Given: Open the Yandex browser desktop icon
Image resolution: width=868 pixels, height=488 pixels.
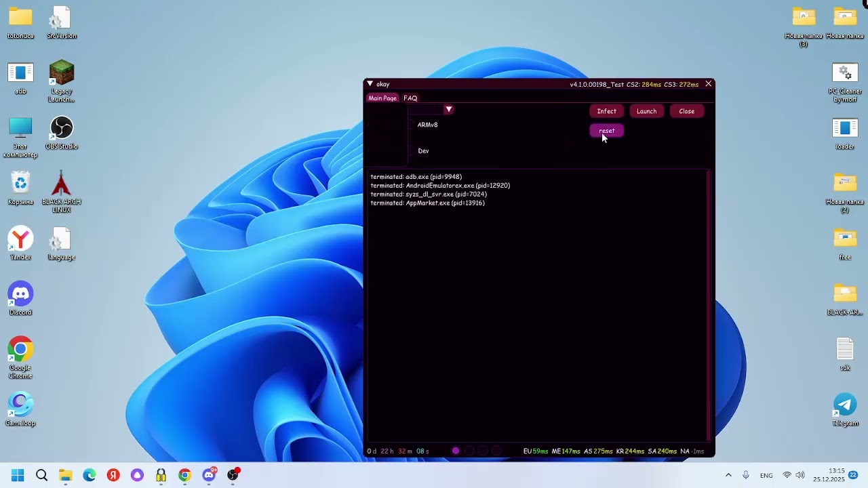Looking at the screenshot, I should click(x=20, y=244).
